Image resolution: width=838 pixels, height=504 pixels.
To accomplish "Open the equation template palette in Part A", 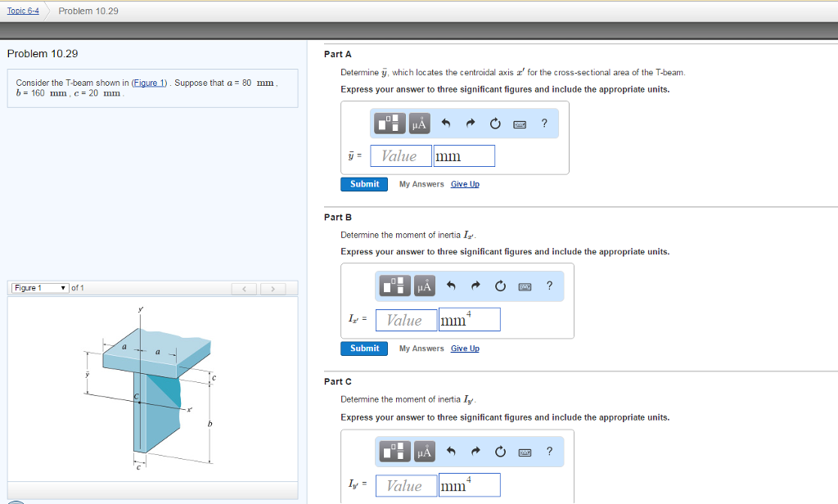I will (x=390, y=123).
